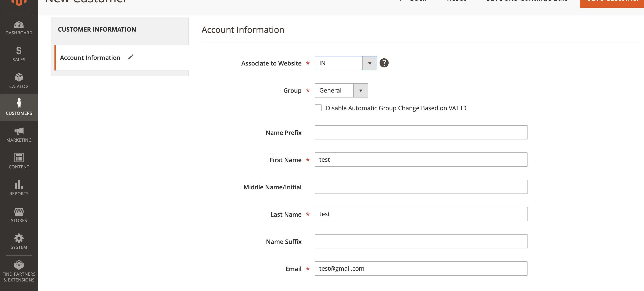The height and width of the screenshot is (291, 644).
Task: Click the Save Customer button
Action: (612, 2)
